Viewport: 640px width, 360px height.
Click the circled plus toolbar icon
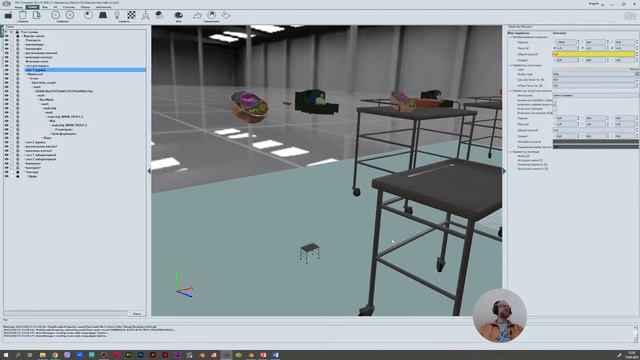click(x=56, y=16)
